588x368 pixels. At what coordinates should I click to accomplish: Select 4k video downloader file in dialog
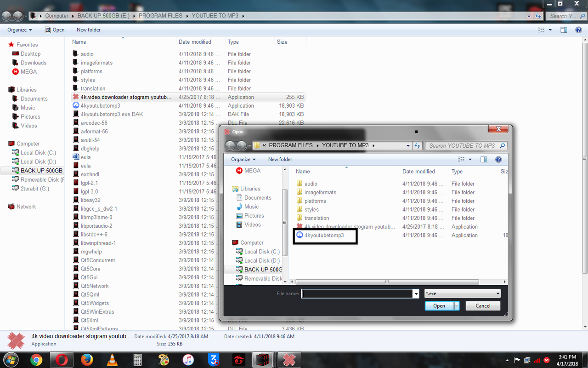pos(345,227)
